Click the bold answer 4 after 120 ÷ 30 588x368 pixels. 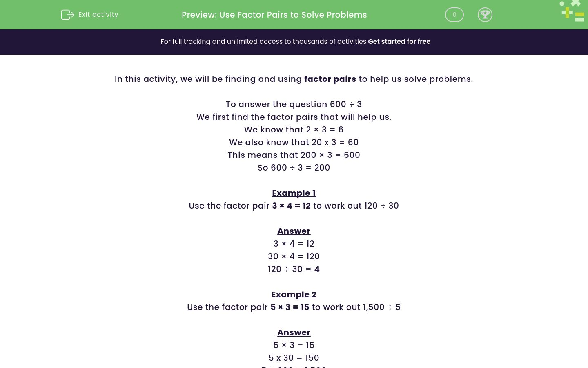tap(317, 269)
